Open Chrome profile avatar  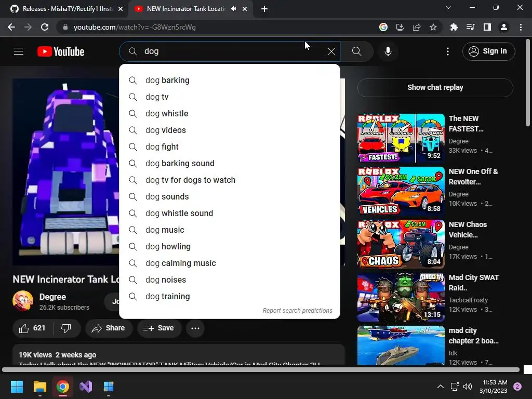pos(504,27)
